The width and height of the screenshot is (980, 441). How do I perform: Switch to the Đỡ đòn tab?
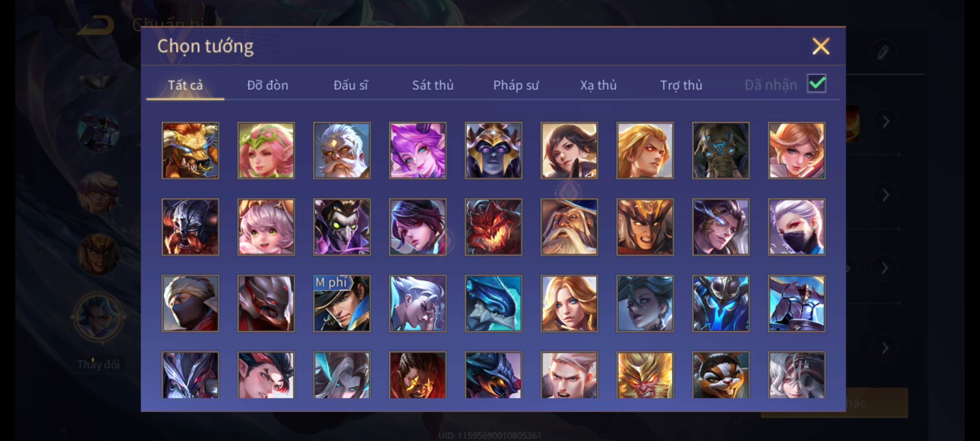267,85
